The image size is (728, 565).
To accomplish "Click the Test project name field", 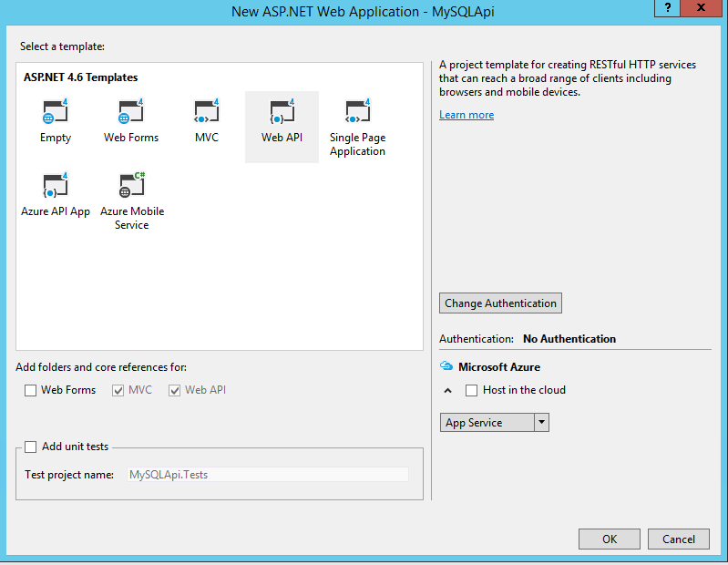I will click(x=268, y=475).
